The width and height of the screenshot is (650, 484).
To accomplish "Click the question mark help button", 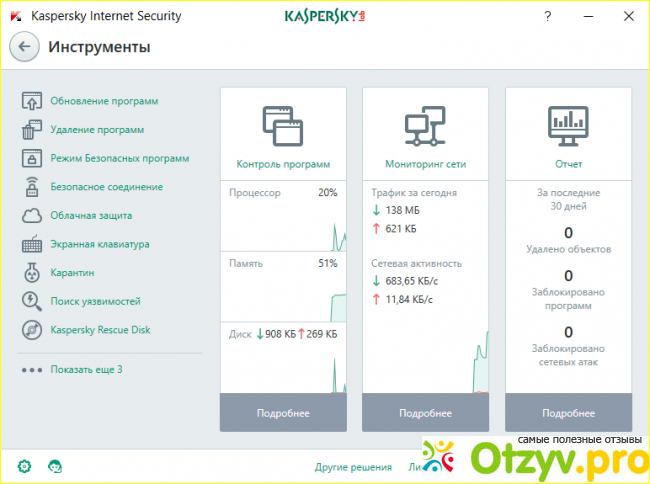I will click(x=547, y=17).
